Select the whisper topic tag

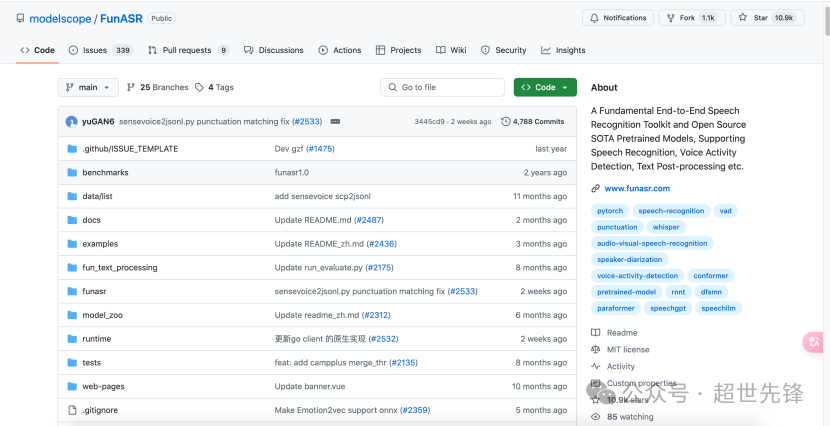[666, 228]
